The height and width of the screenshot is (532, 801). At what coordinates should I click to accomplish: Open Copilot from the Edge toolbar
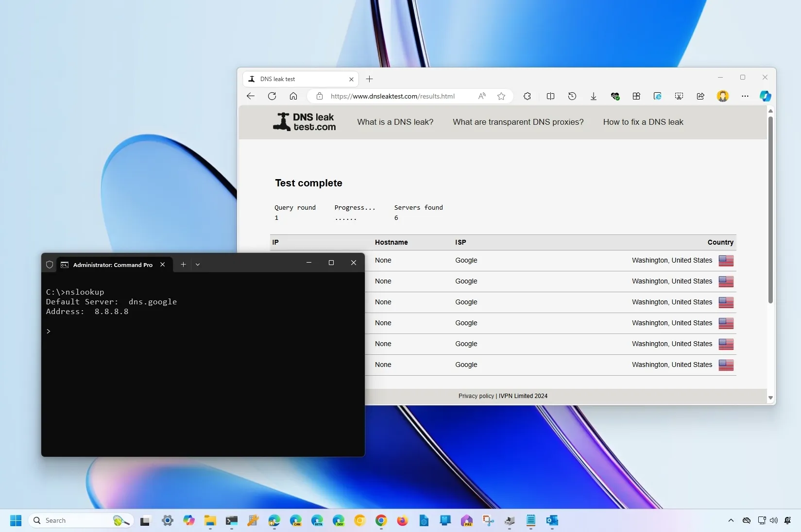pyautogui.click(x=766, y=96)
